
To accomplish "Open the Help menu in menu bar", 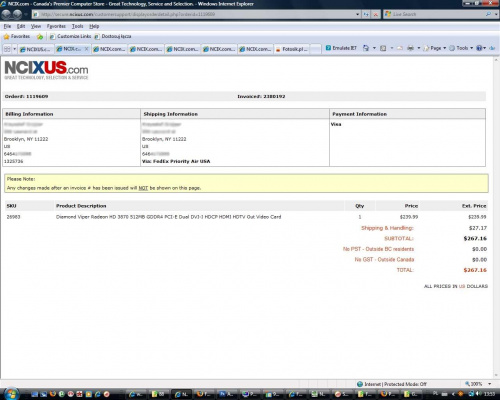I will click(x=94, y=26).
